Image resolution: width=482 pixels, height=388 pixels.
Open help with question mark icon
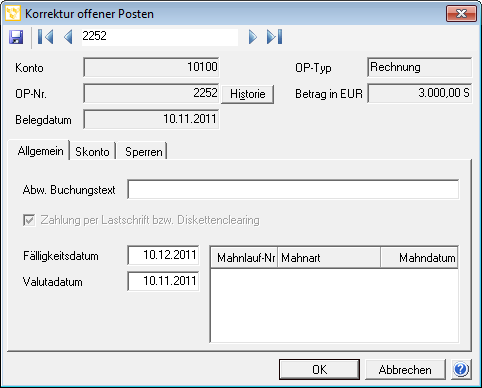(x=461, y=369)
